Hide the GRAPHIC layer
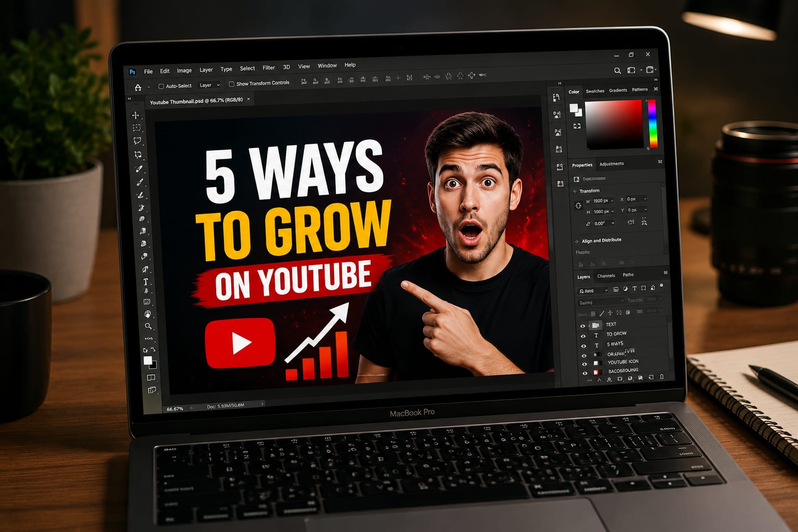The width and height of the screenshot is (798, 532). click(x=584, y=355)
